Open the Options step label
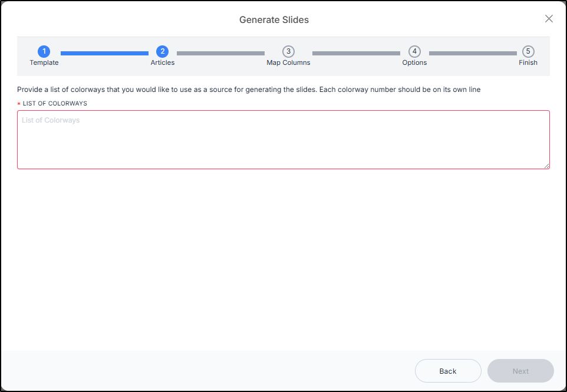 point(414,62)
